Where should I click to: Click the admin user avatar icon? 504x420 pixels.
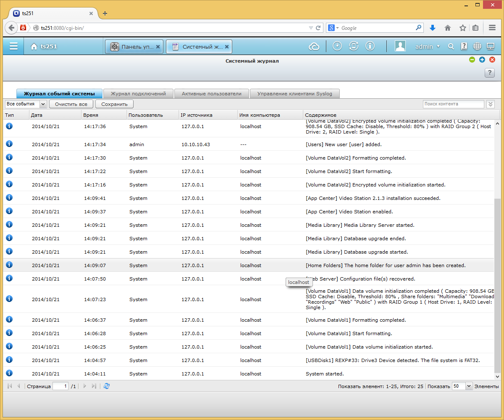point(400,46)
